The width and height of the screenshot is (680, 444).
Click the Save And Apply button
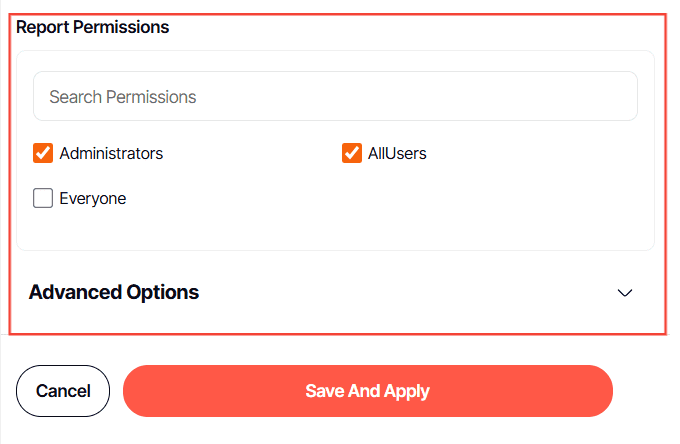[x=367, y=391]
